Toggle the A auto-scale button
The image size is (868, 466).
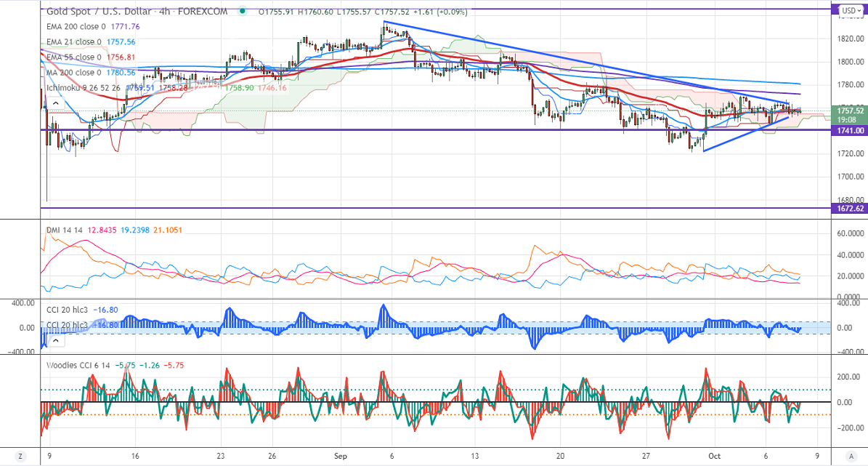851,457
